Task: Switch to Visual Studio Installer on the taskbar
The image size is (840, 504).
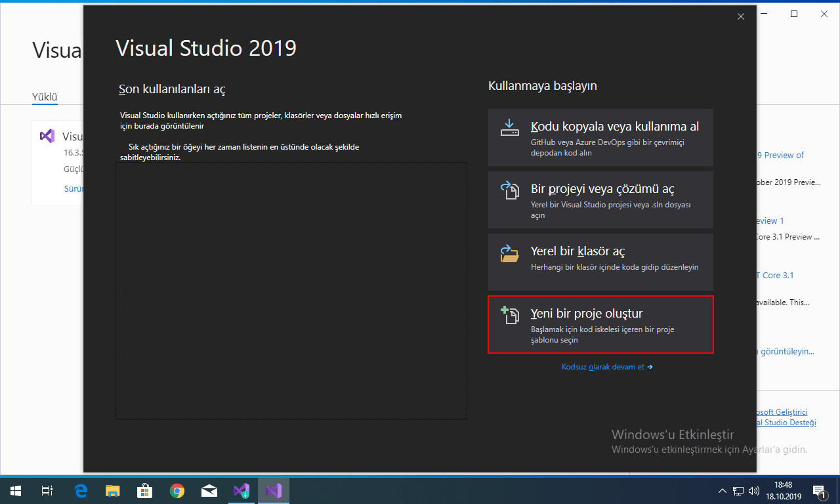Action: (x=241, y=491)
